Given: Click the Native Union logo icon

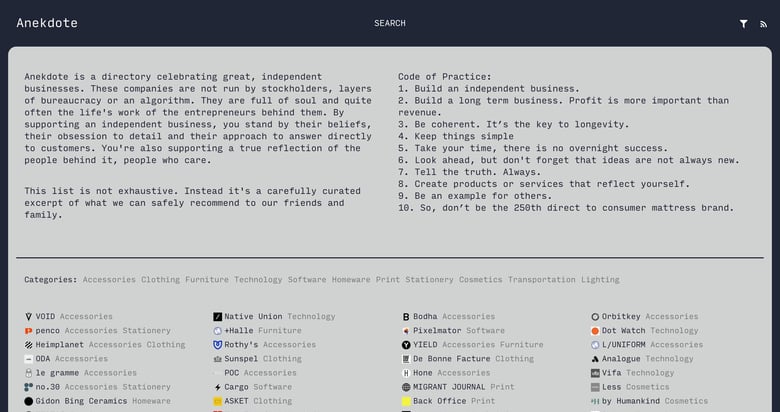Looking at the screenshot, I should [x=217, y=317].
